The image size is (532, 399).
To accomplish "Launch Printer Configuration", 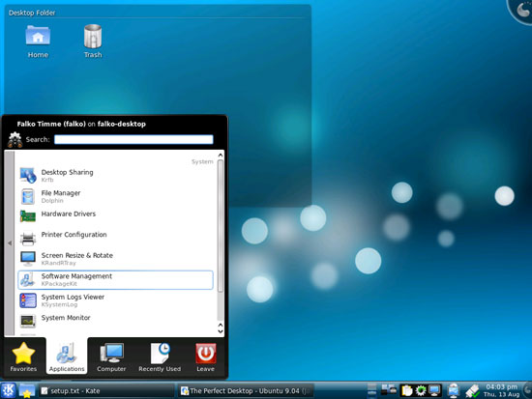I will [115, 238].
